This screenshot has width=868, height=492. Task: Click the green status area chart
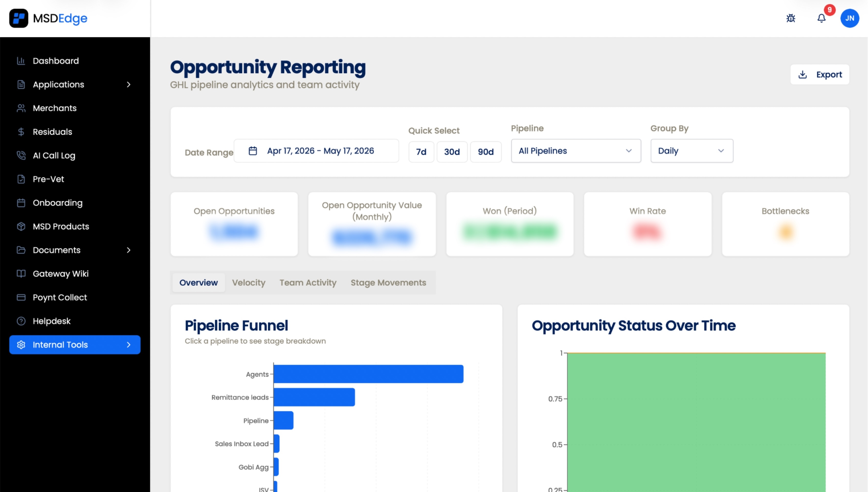point(696,422)
